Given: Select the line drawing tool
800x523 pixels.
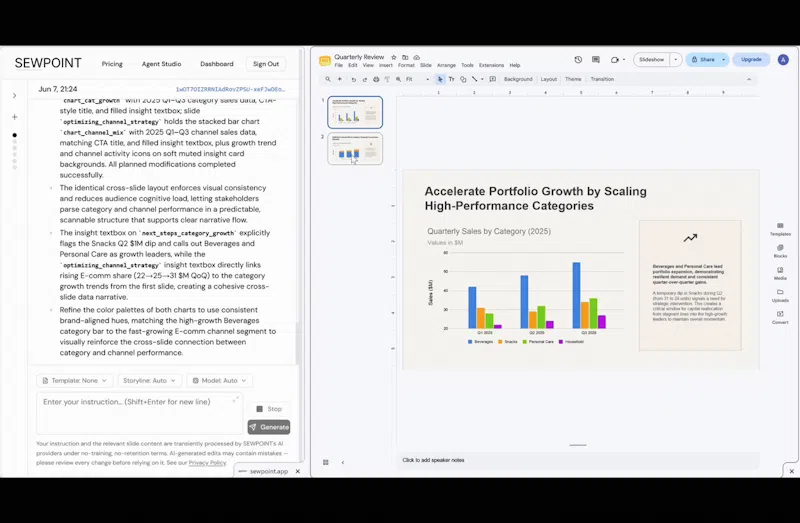Looking at the screenshot, I should 474,79.
